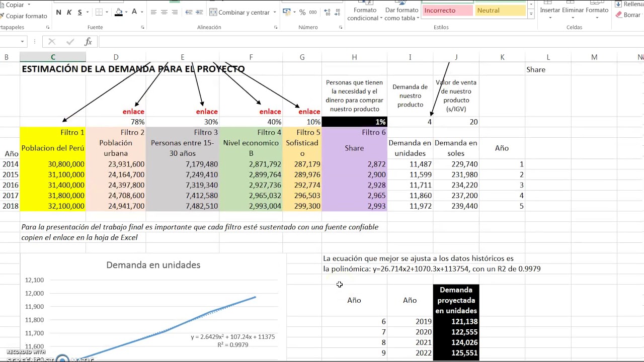
Task: Open fill color dropdown arrow
Action: tap(126, 12)
